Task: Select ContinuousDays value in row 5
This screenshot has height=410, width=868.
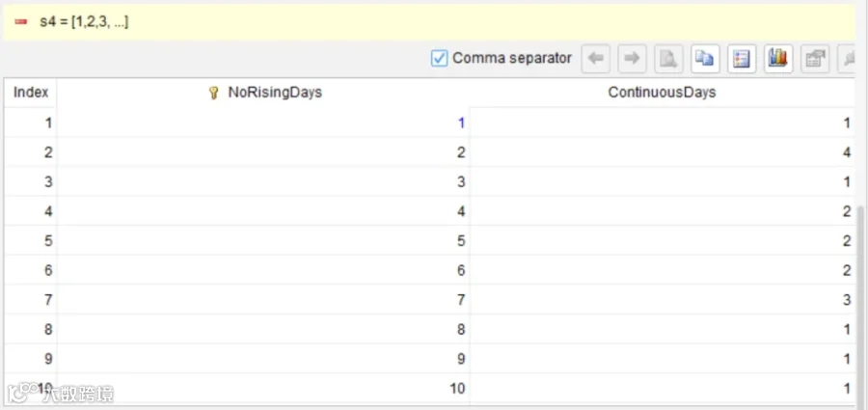Action: click(662, 240)
